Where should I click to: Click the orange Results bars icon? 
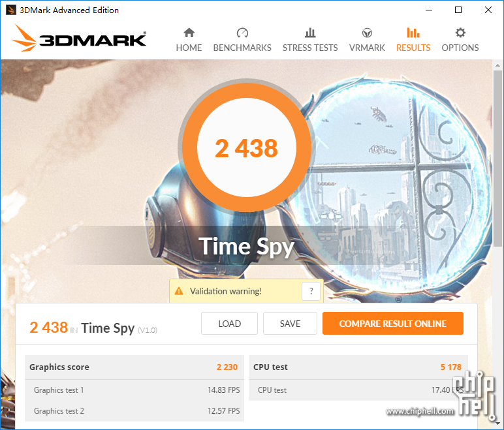point(413,33)
